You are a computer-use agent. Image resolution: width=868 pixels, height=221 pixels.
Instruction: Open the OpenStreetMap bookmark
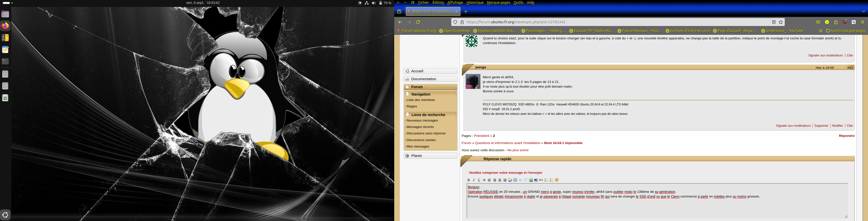click(455, 31)
